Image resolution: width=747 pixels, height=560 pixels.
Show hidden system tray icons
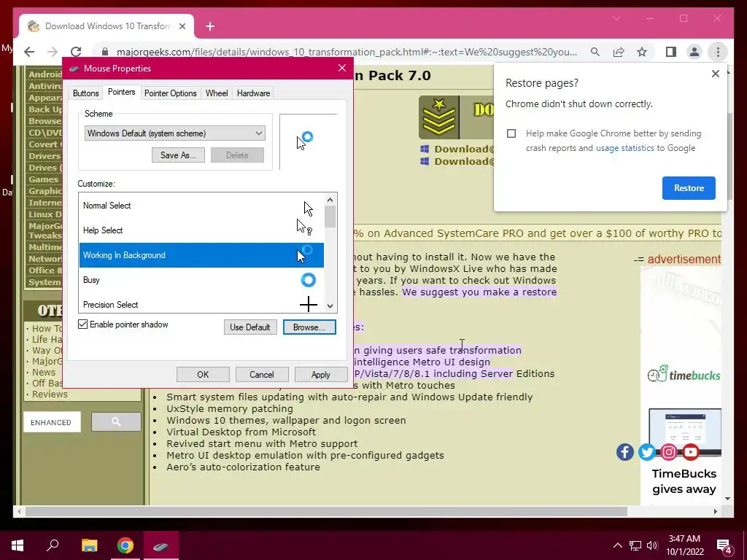point(617,545)
